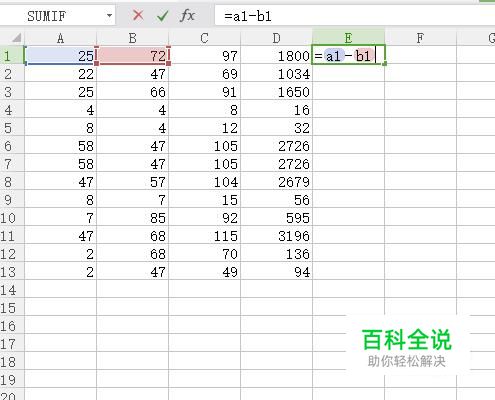Select column A header
Image resolution: width=495 pixels, height=400 pixels.
60,38
